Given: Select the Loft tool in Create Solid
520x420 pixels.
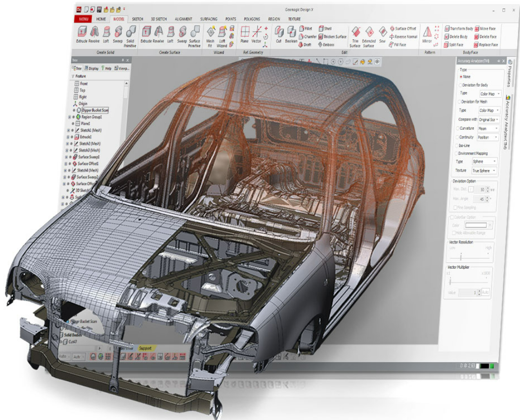Looking at the screenshot, I should [106, 35].
